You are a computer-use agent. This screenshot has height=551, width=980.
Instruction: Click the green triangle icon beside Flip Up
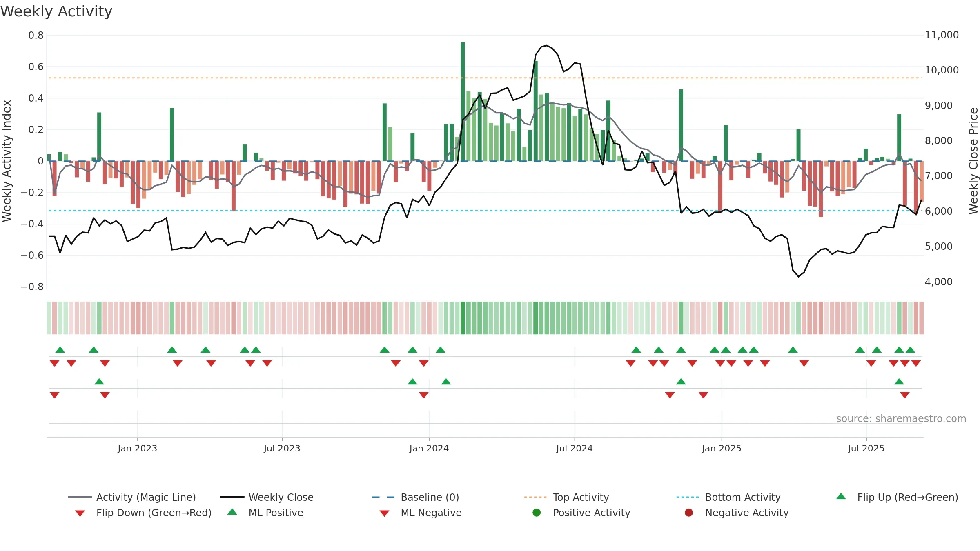[x=841, y=496]
